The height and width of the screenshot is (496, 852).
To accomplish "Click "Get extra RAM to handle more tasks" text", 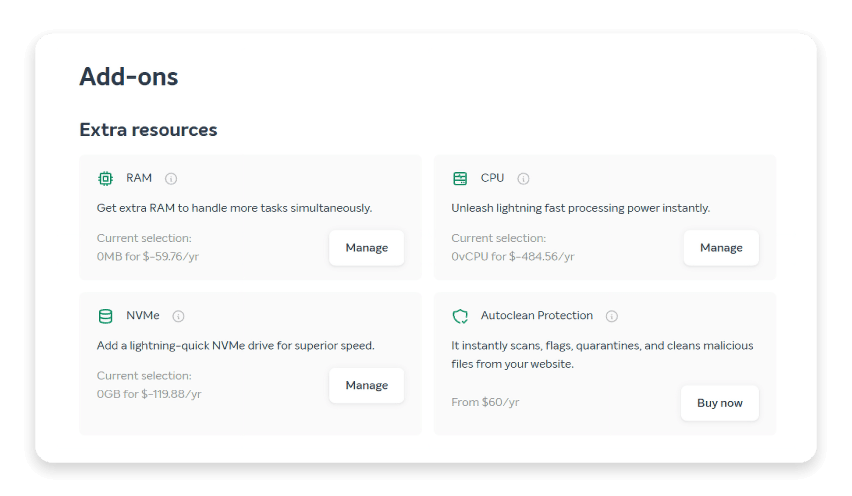I will point(234,208).
